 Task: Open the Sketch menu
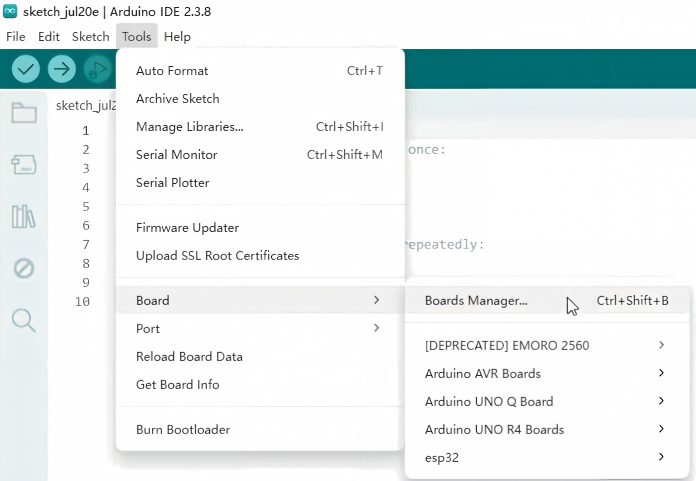[91, 36]
